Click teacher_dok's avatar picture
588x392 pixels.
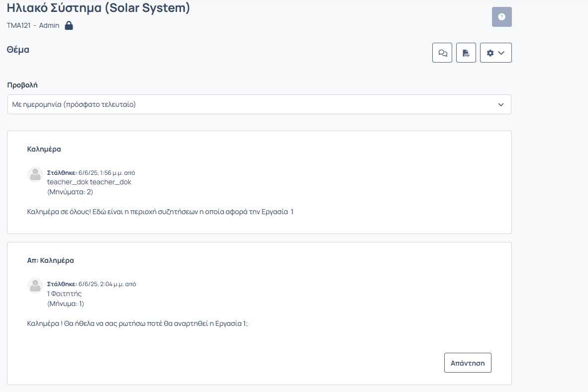[x=35, y=174]
